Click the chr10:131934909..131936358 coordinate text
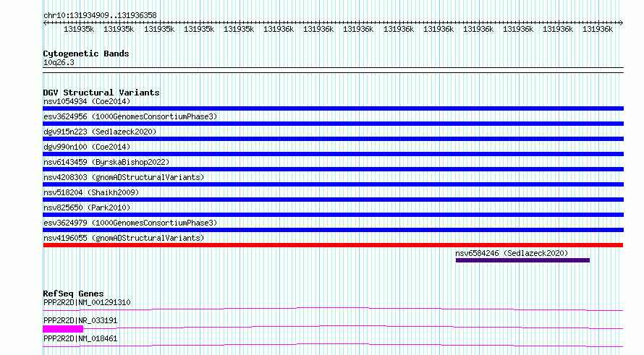This screenshot has height=355, width=644. (x=100, y=16)
